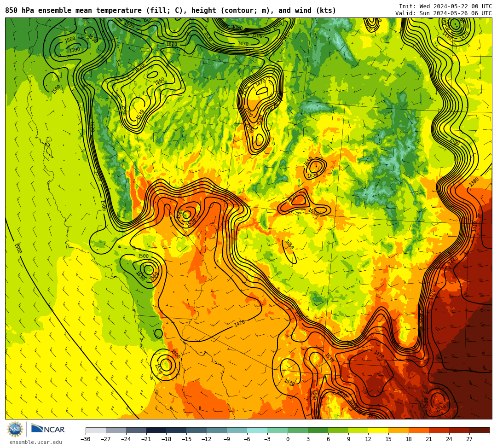Click the colorbar tick label '15'
497x448 pixels.
coord(388,439)
